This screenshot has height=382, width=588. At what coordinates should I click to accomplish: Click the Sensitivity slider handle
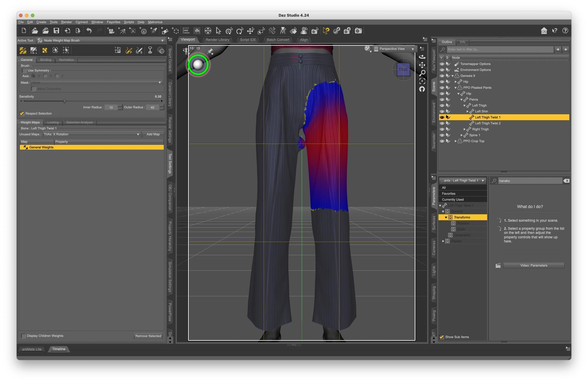(64, 101)
